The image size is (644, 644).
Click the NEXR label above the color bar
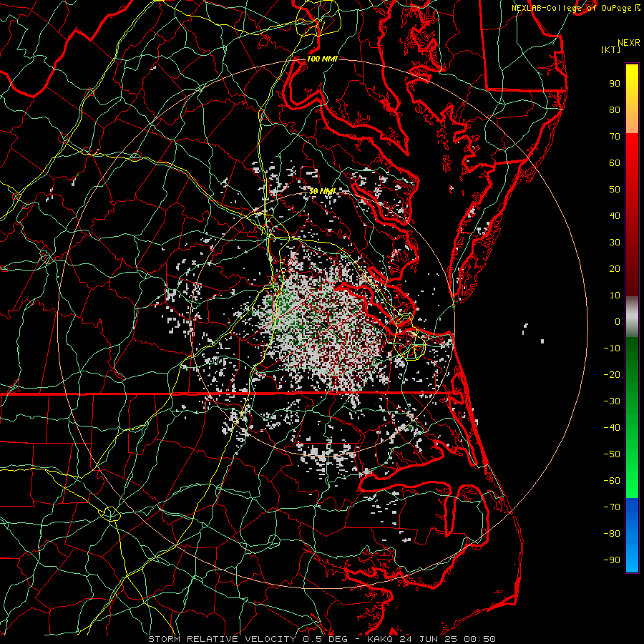(629, 43)
